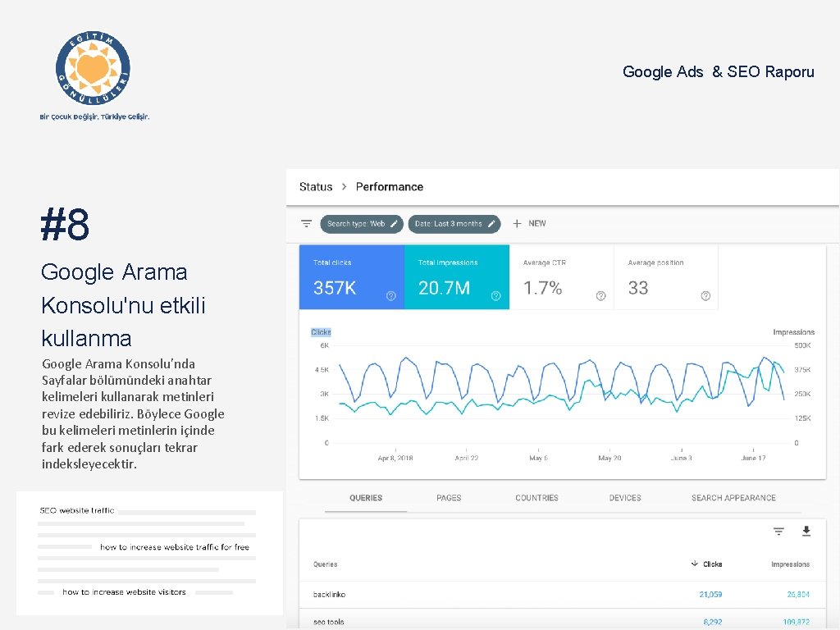The width and height of the screenshot is (840, 630).
Task: Click the table filter icon above Clicks column
Action: tap(778, 531)
